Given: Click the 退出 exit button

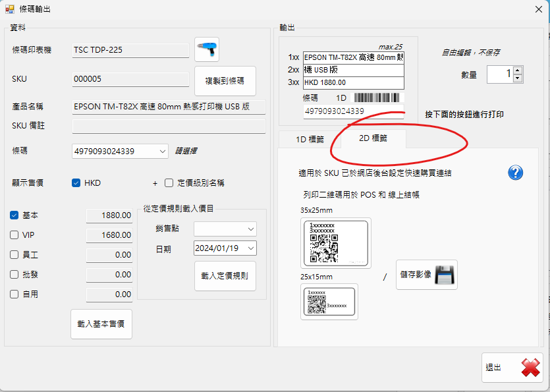Looking at the screenshot, I should click(x=512, y=368).
